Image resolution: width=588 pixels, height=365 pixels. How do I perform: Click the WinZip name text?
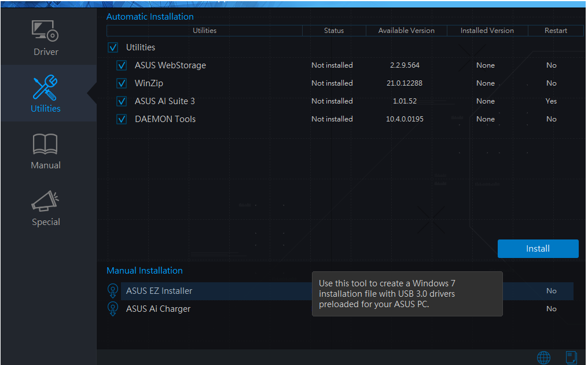point(149,83)
